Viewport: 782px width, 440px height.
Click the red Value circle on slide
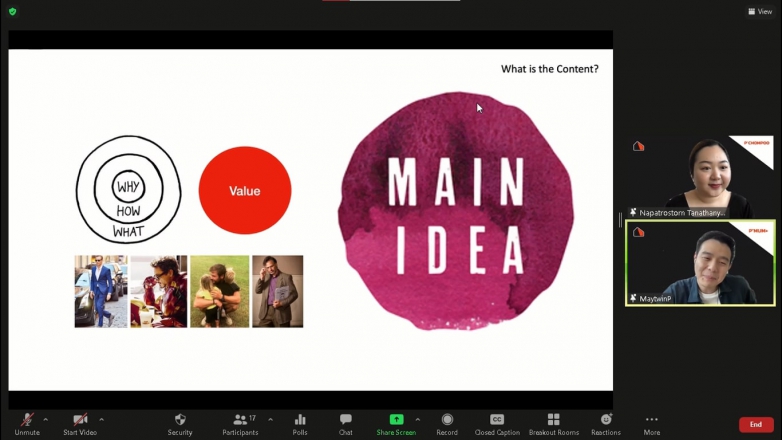tap(245, 190)
